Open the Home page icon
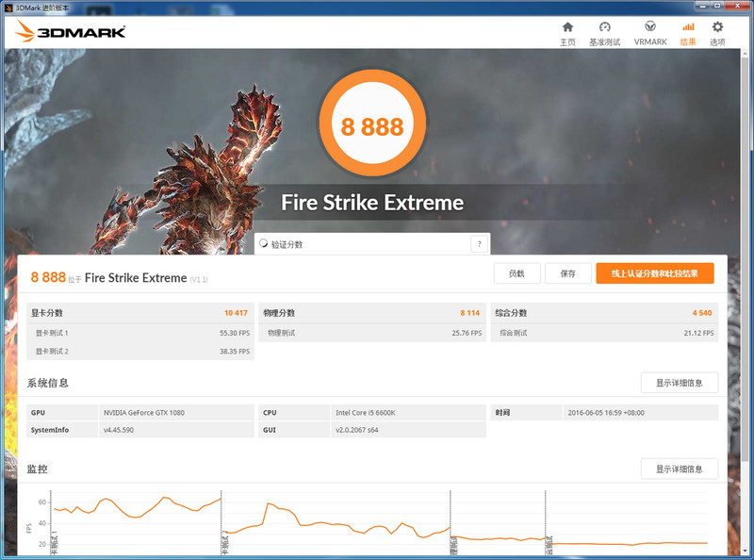The image size is (754, 560). point(566,29)
